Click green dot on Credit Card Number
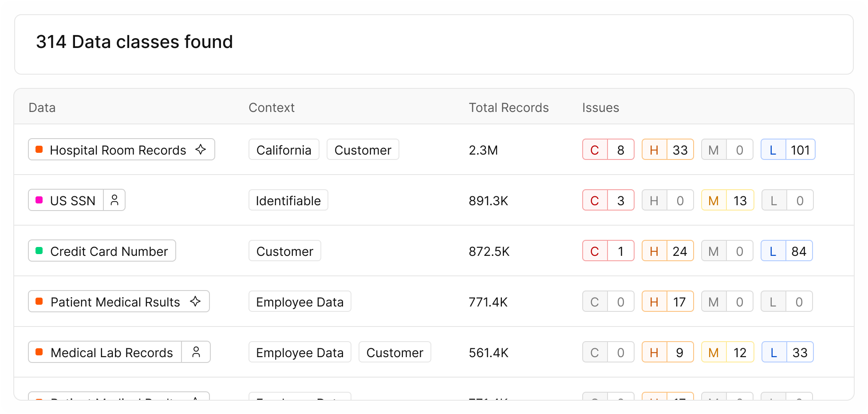This screenshot has width=868, height=414. point(39,251)
